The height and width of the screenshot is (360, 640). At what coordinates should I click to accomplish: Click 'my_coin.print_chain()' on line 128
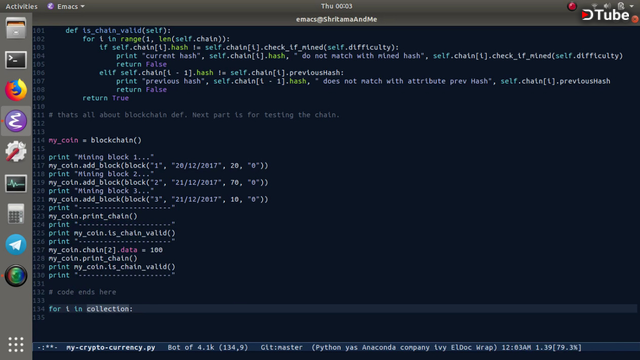click(93, 258)
